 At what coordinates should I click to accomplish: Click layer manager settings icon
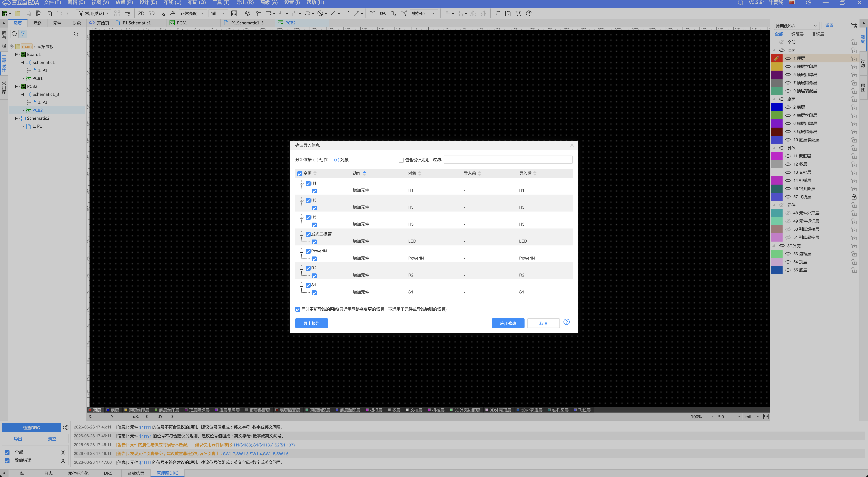tap(854, 26)
